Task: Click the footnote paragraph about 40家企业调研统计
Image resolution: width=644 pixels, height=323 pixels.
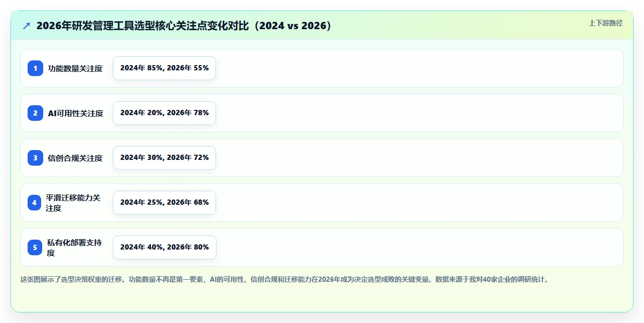Action: point(285,279)
